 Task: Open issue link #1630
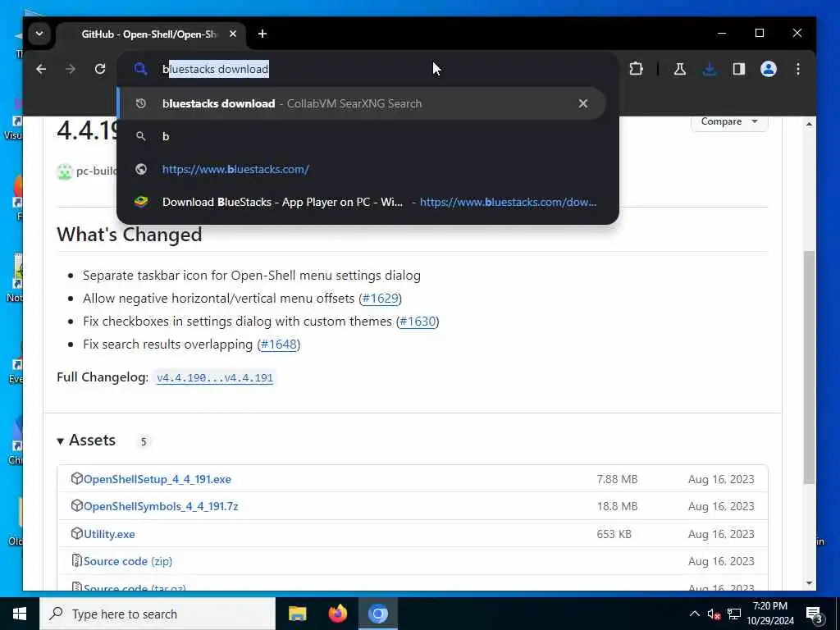pyautogui.click(x=418, y=322)
